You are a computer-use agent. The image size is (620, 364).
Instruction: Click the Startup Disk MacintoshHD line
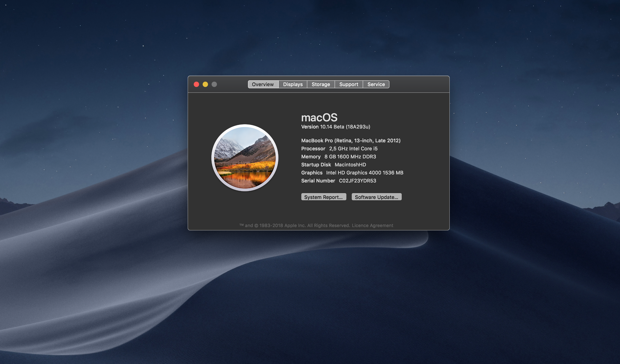[x=334, y=165]
